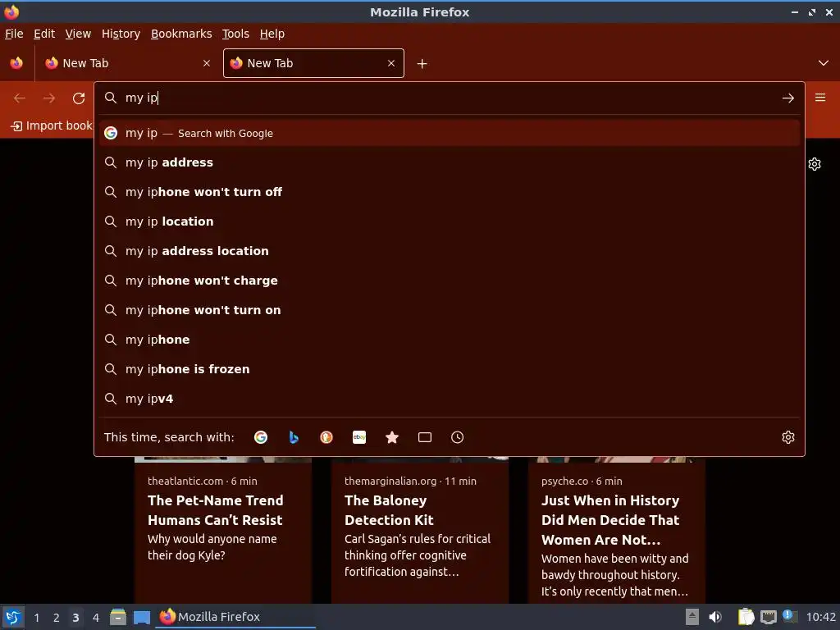Select suggestion 'my iphone won't turn off'
The width and height of the screenshot is (840, 630).
pos(450,192)
